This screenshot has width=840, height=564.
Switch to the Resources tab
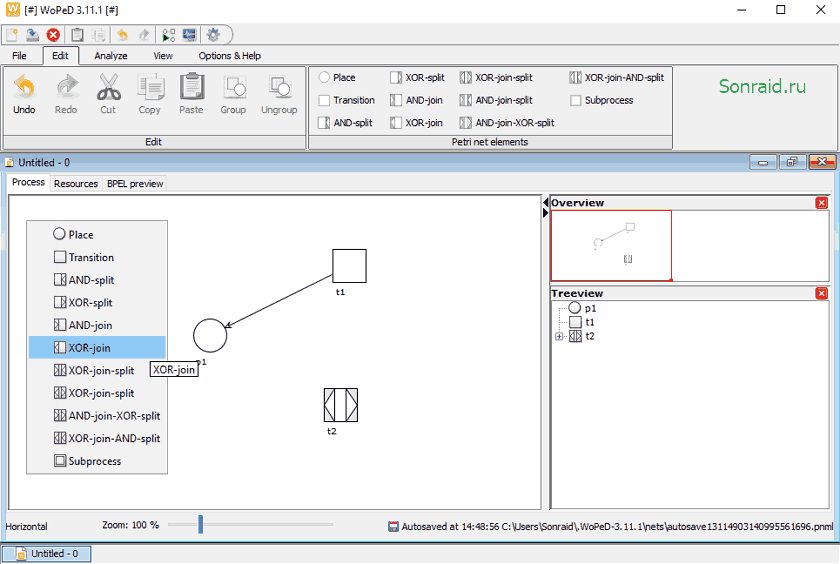click(x=76, y=184)
